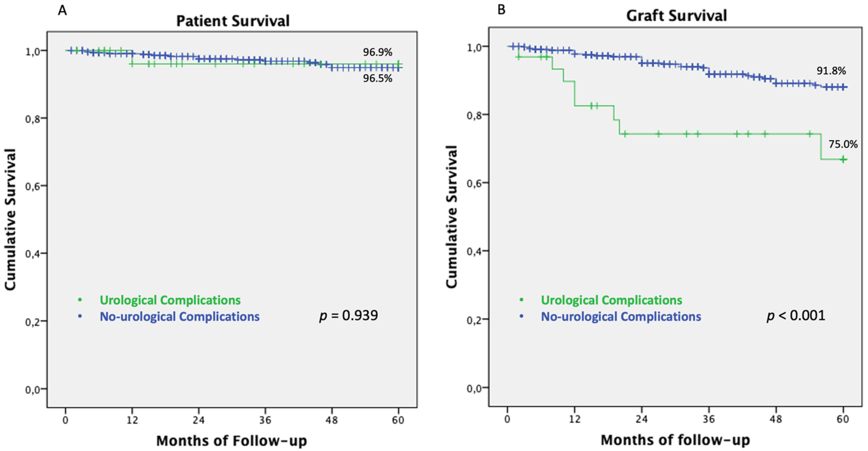Click the panel A letter label
868x451 pixels.
(x=62, y=11)
